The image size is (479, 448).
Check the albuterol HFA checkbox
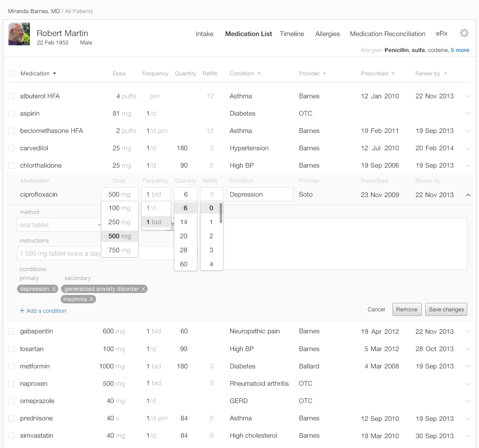[x=12, y=96]
